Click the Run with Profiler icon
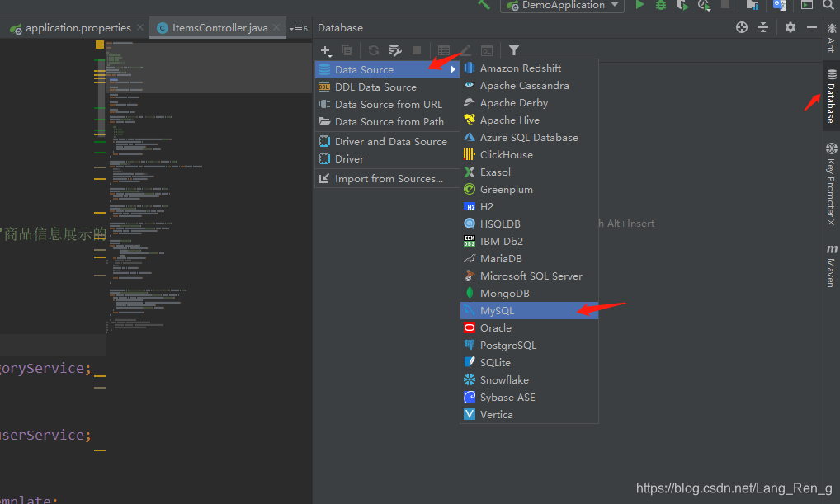Viewport: 840px width, 504px height. 704,5
